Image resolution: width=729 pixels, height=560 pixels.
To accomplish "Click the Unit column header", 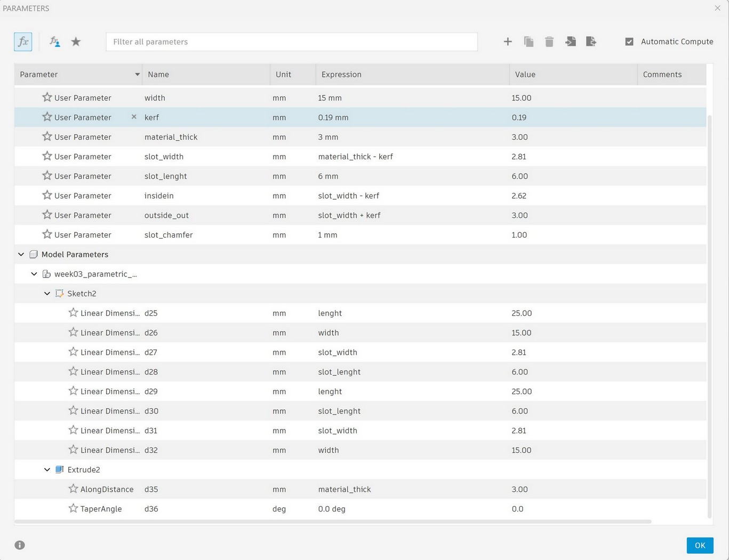I will pos(293,75).
